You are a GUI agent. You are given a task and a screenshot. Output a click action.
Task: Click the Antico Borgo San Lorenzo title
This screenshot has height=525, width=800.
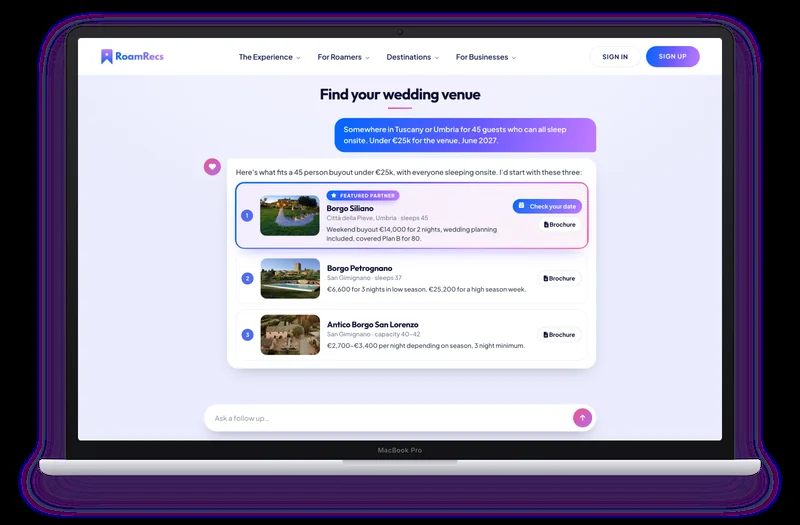pos(372,324)
